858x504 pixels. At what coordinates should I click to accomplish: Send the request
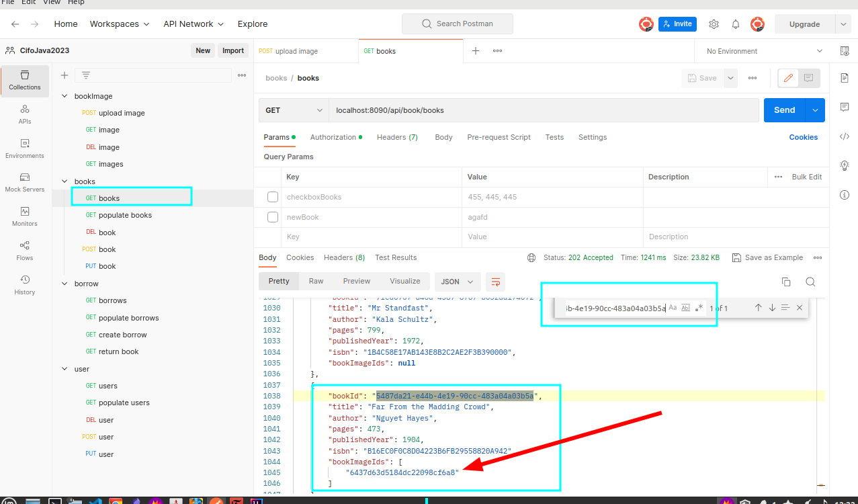point(785,110)
